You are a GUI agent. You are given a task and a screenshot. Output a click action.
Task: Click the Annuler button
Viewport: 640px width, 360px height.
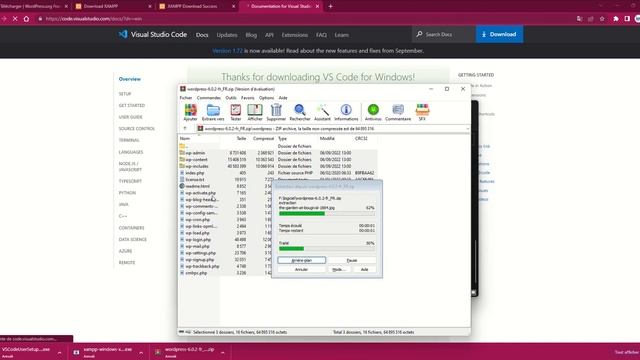click(x=302, y=269)
